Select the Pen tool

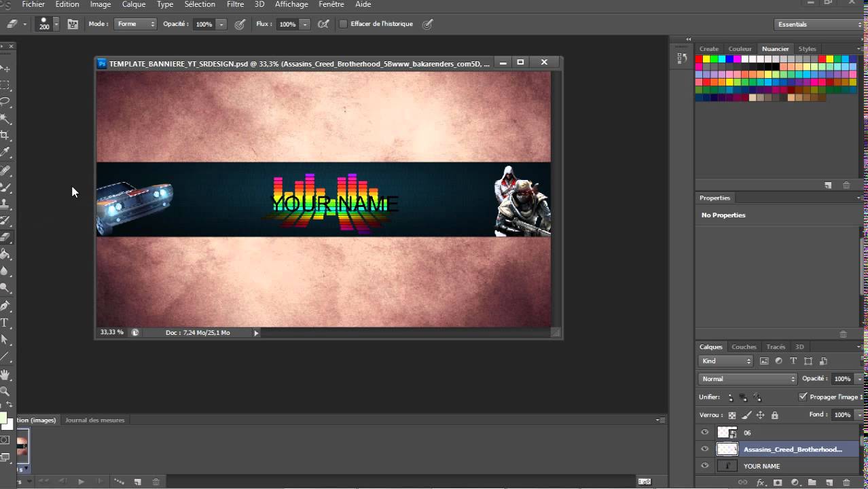tap(5, 306)
